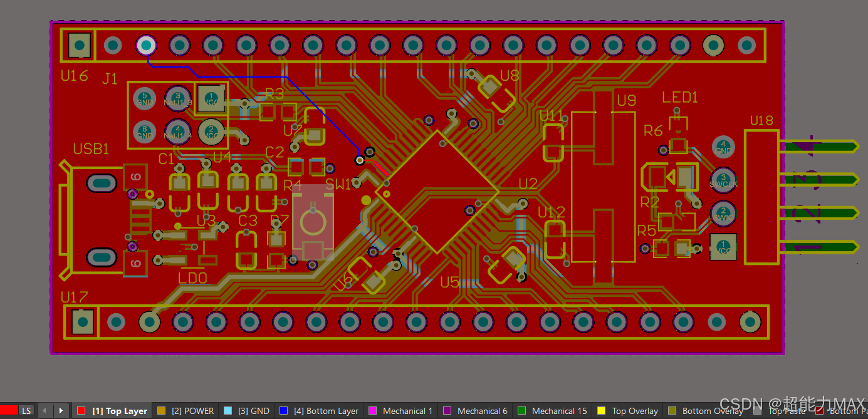Select the [4] Bottom Layer tab
The image size is (868, 419).
coord(319,411)
